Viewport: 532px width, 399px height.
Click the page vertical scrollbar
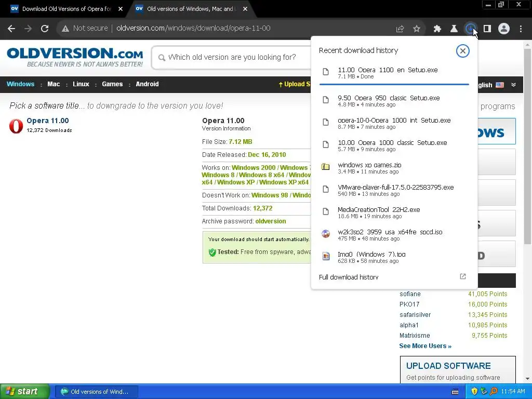[528, 146]
